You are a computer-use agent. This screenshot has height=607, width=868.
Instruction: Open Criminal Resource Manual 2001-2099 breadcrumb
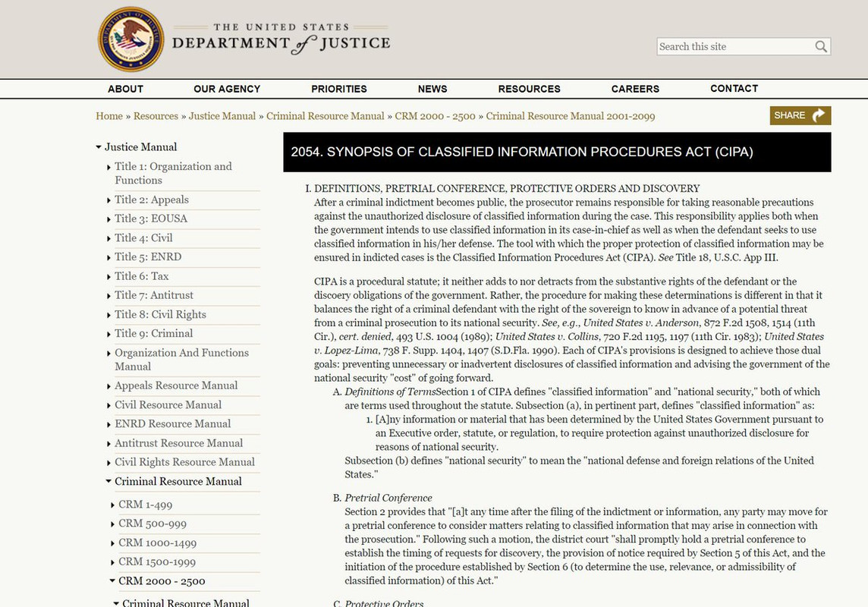pyautogui.click(x=570, y=115)
